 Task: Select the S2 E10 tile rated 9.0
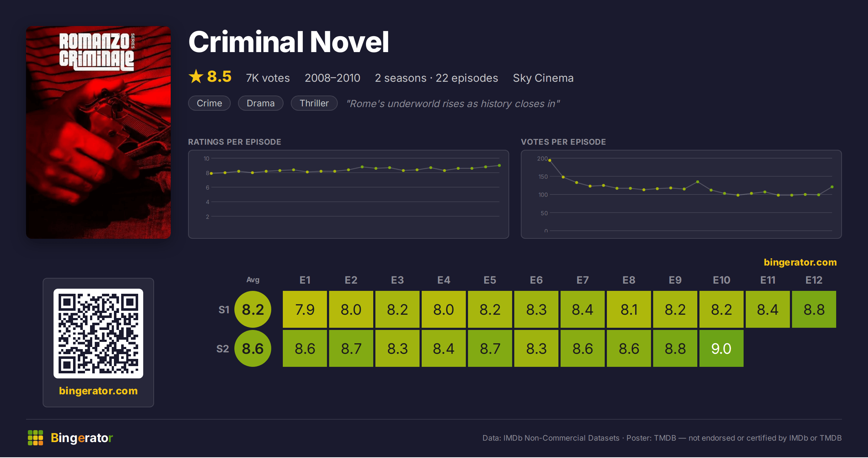[x=722, y=348]
